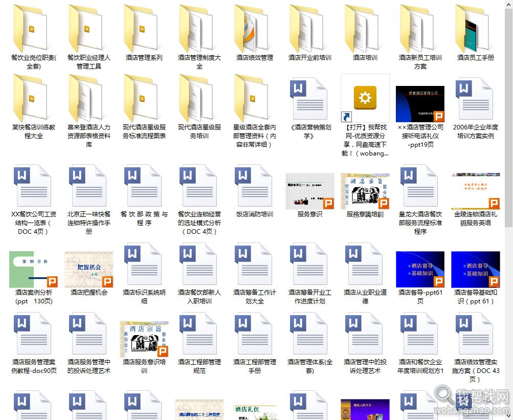Select the file name 酒店工程部管理手册
Image resolution: width=513 pixels, height=420 pixels.
pyautogui.click(x=255, y=366)
